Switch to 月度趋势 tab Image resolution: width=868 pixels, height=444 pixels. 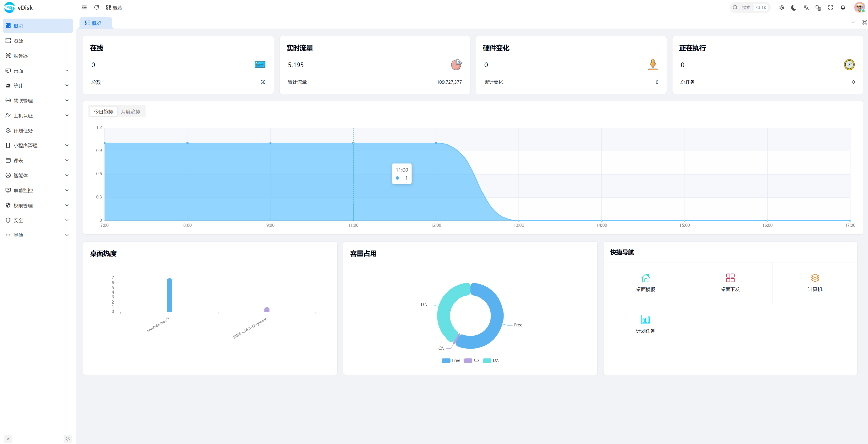click(x=131, y=112)
